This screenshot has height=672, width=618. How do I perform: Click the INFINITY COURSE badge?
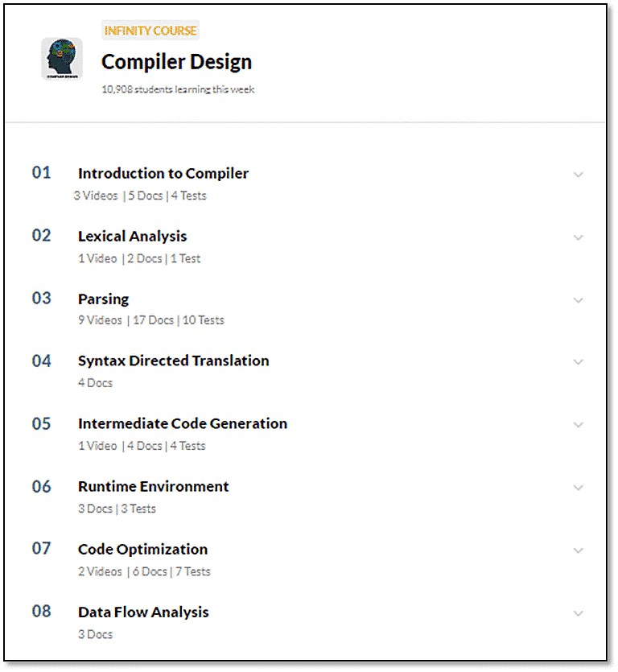(x=150, y=31)
